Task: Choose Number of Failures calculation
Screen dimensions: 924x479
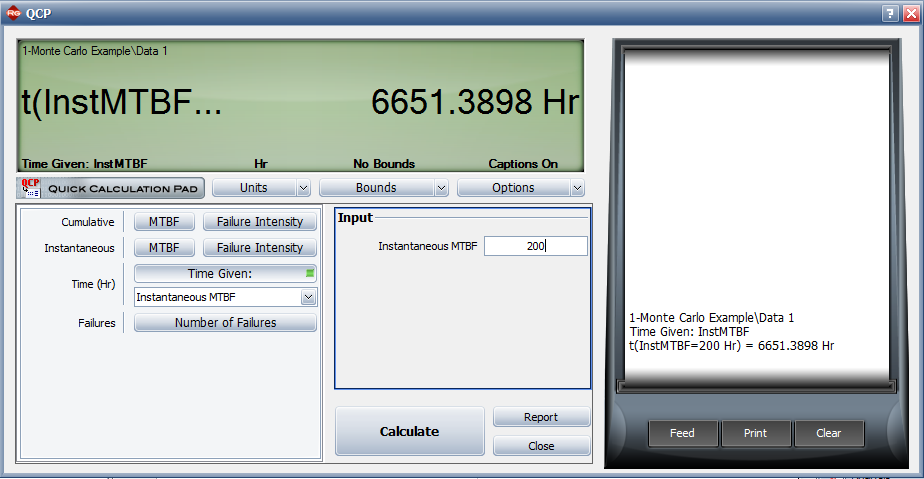Action: pos(226,323)
